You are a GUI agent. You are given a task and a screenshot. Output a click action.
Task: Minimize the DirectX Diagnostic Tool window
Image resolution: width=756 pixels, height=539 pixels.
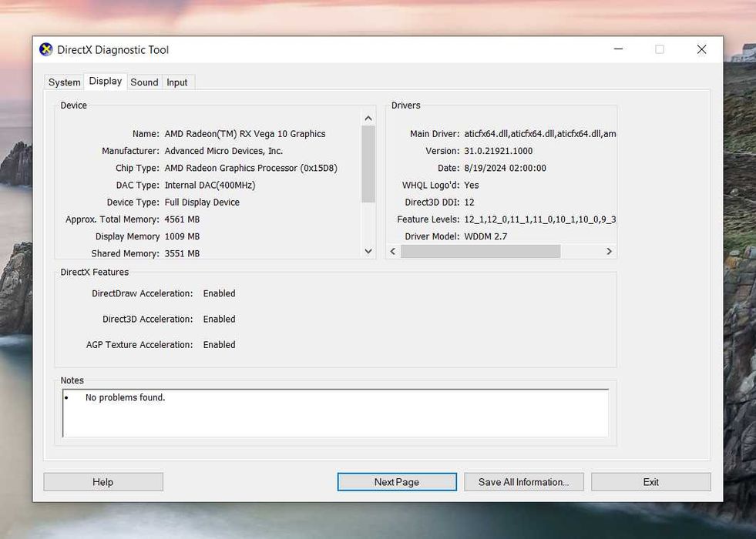coord(618,49)
